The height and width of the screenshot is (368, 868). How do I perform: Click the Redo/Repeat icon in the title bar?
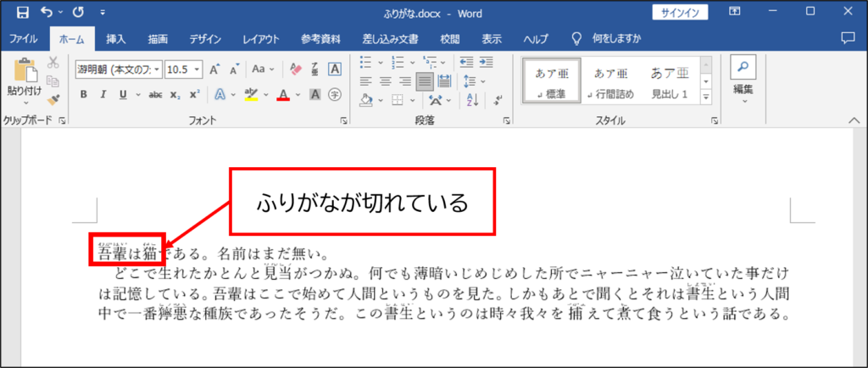click(78, 12)
